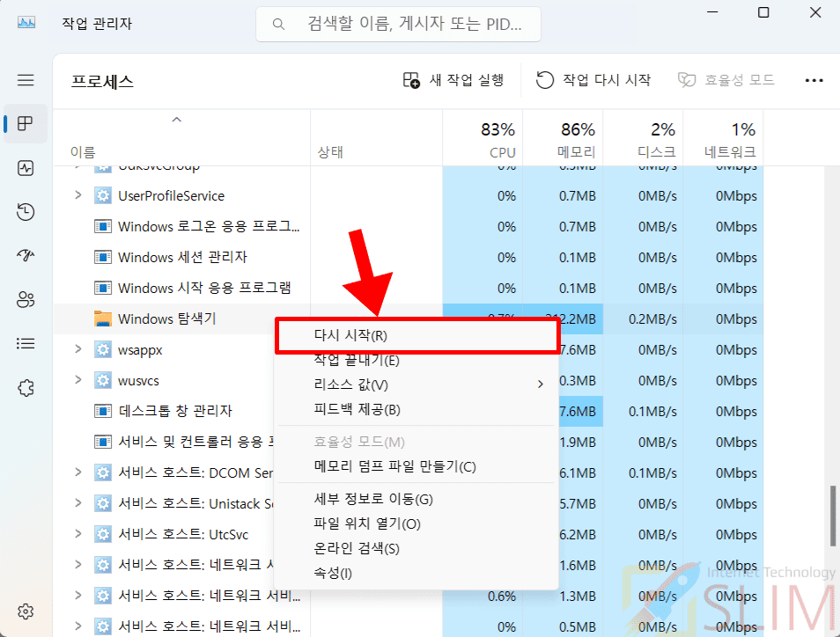
Task: Select 온라인 검색(S) menu entry
Action: [416, 549]
